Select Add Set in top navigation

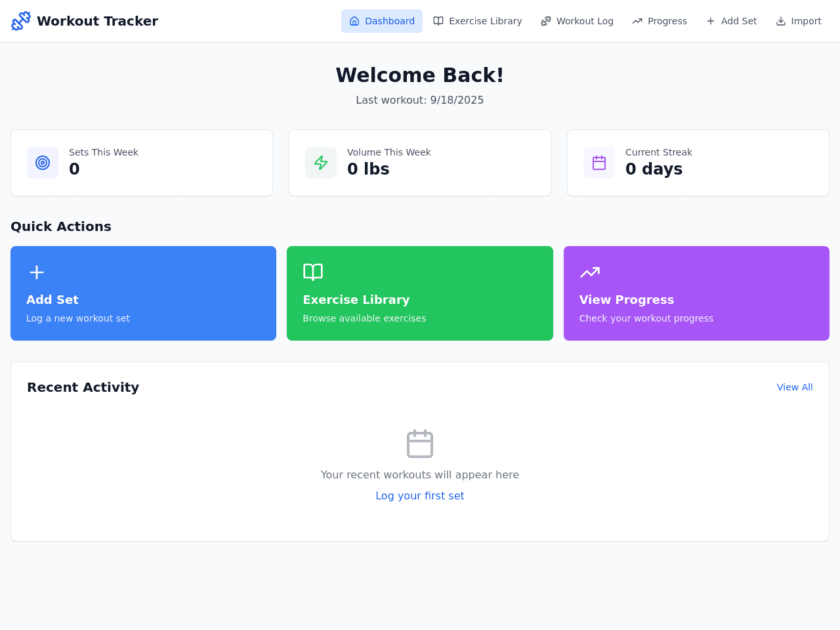731,21
